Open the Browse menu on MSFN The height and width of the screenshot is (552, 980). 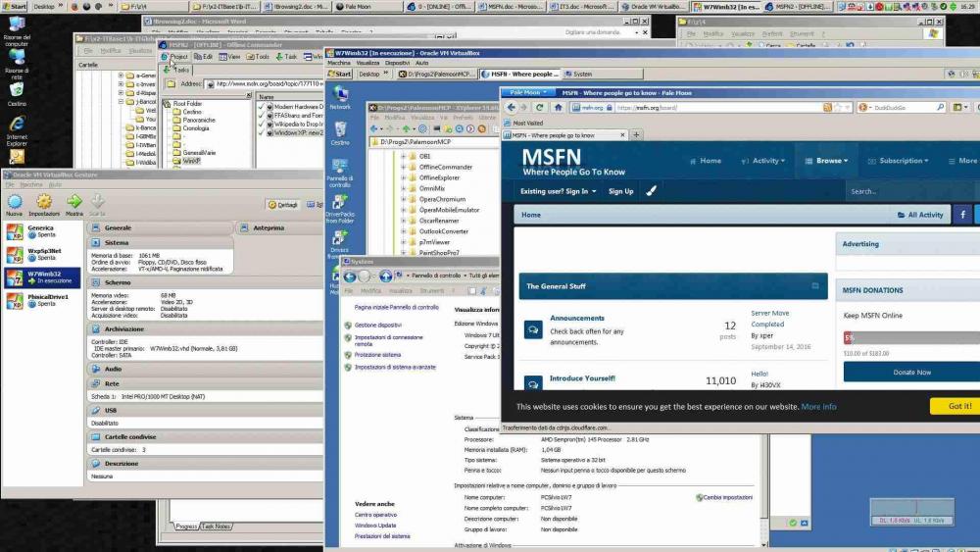(826, 162)
